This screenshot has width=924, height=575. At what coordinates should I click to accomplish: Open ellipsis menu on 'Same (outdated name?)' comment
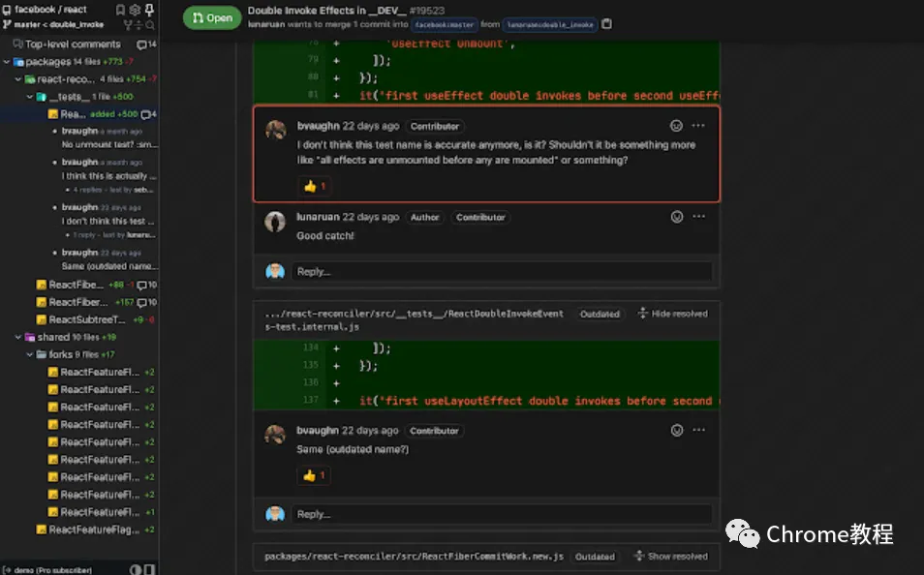pyautogui.click(x=699, y=430)
